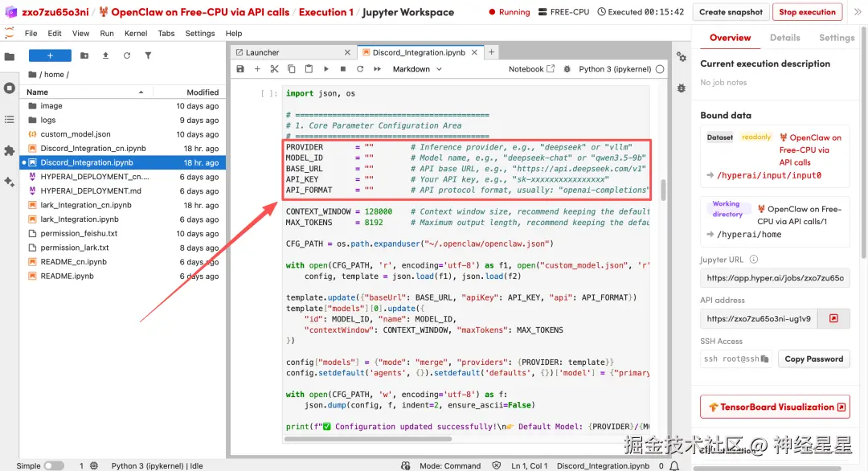Click the horizontal scrollbar under code cell
The image size is (868, 471).
pyautogui.click(x=367, y=439)
